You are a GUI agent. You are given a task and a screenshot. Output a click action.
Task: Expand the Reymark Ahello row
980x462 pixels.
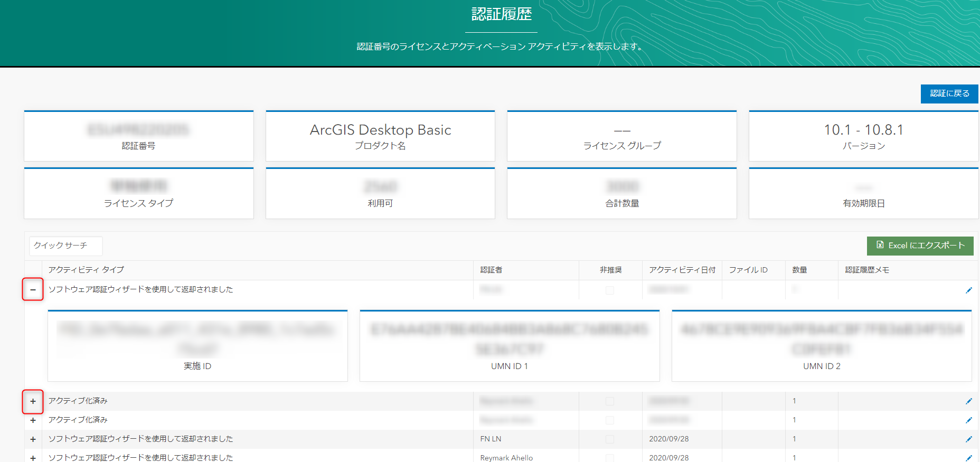coord(33,458)
